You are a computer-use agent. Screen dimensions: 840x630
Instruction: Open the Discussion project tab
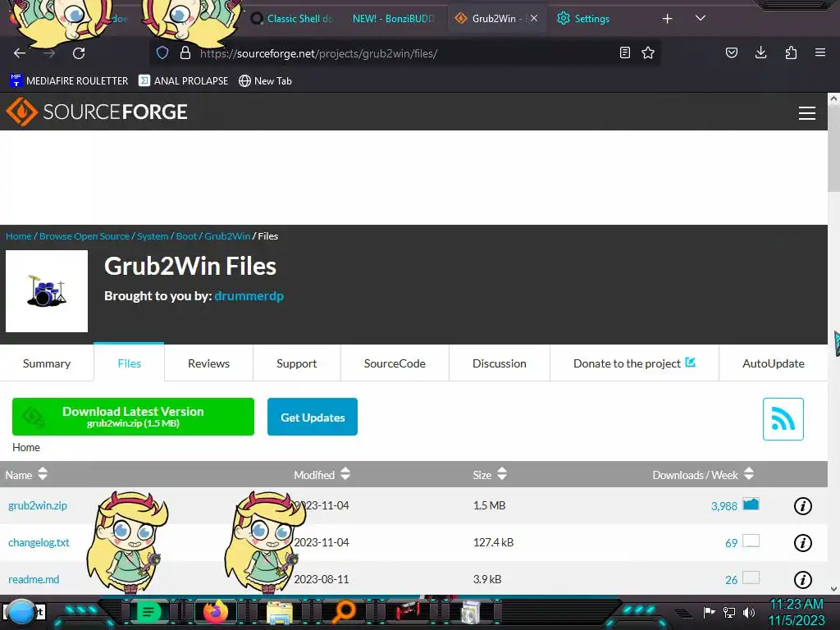(499, 363)
